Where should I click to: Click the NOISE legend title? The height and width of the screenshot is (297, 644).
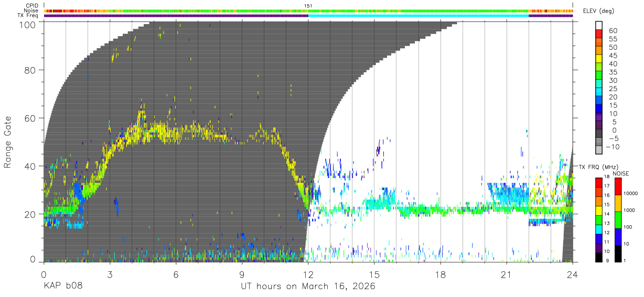pyautogui.click(x=621, y=173)
